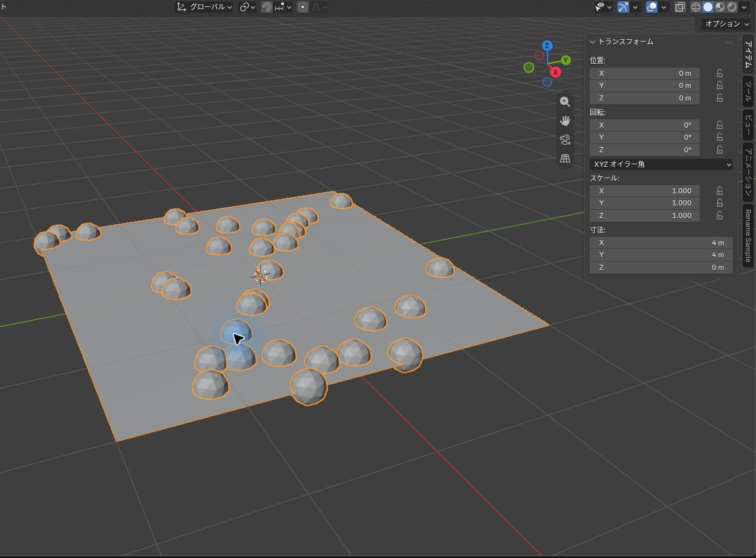Click the green Y axis on navigation gizmo
The width and height of the screenshot is (756, 558).
[x=566, y=60]
